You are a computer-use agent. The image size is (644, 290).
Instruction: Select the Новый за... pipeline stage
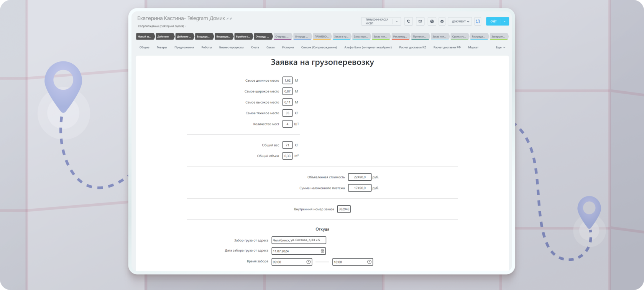[x=145, y=36]
